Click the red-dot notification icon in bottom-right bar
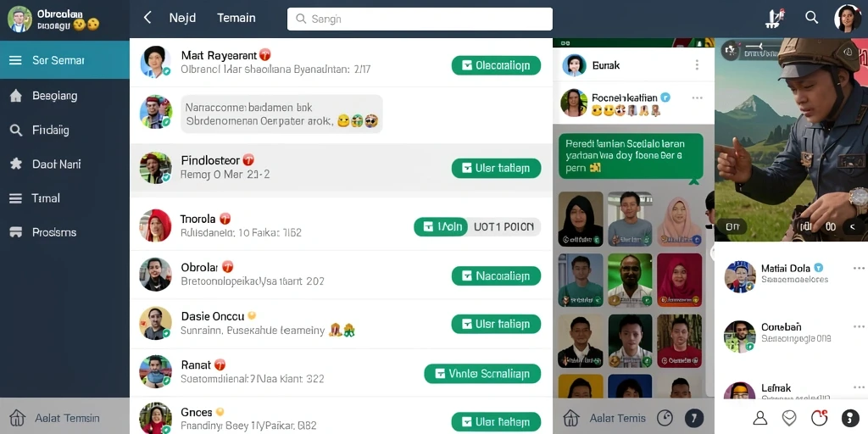 (x=819, y=417)
